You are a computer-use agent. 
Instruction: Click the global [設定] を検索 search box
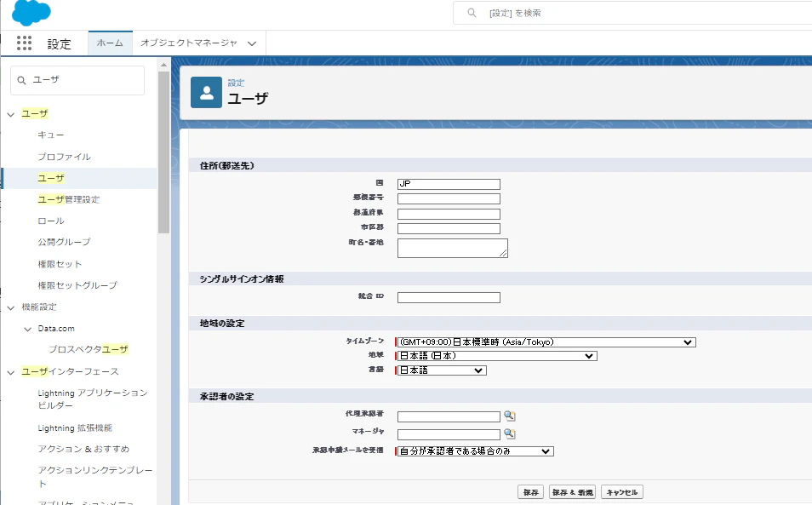point(632,13)
